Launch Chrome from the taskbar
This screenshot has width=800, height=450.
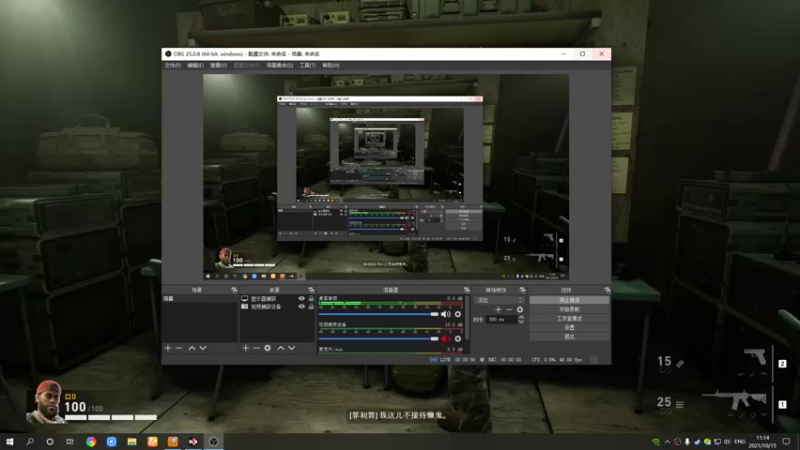(x=91, y=441)
